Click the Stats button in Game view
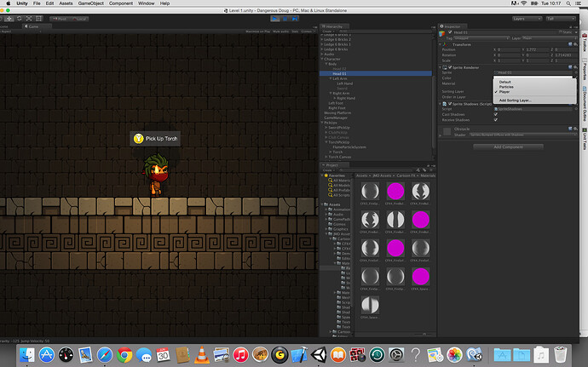The height and width of the screenshot is (367, 588). pyautogui.click(x=295, y=32)
